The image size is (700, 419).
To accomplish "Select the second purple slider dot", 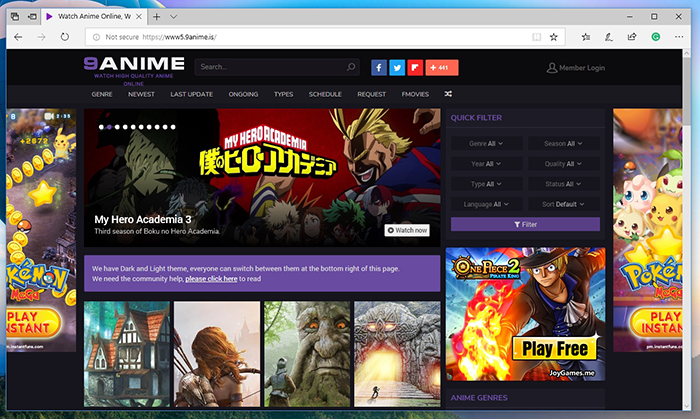I will 109,127.
